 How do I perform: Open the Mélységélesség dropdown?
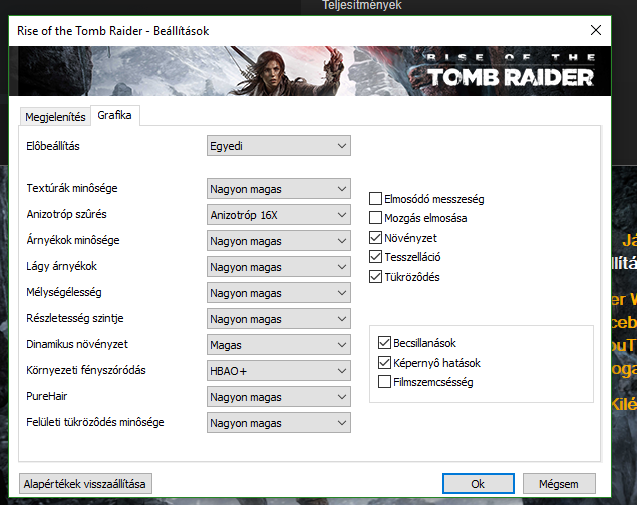[279, 293]
